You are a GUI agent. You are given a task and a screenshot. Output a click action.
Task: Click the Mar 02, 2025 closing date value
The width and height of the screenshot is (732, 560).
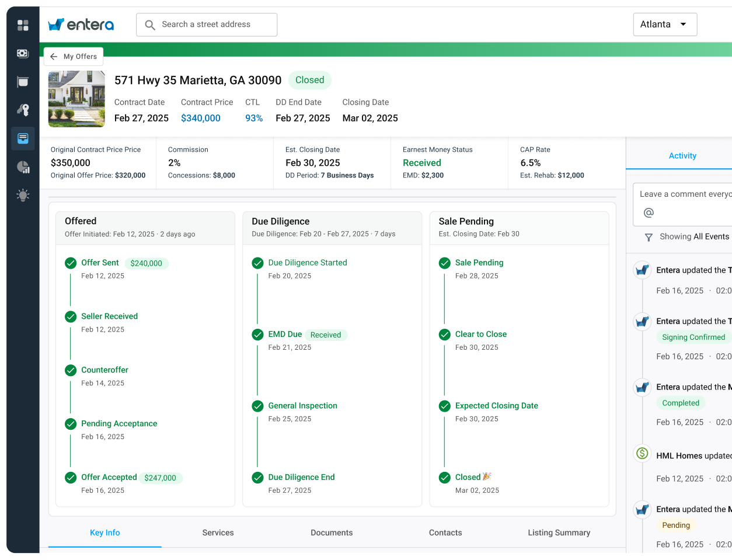[370, 118]
